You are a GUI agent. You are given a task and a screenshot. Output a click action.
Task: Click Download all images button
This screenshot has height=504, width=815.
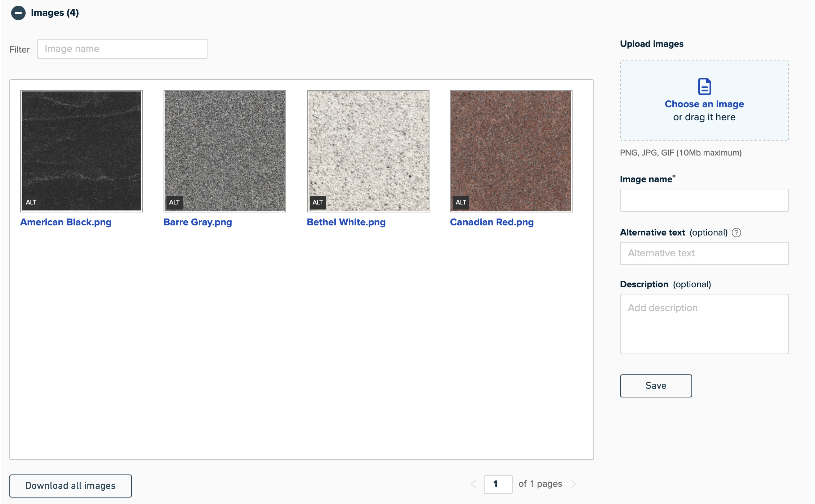(71, 486)
